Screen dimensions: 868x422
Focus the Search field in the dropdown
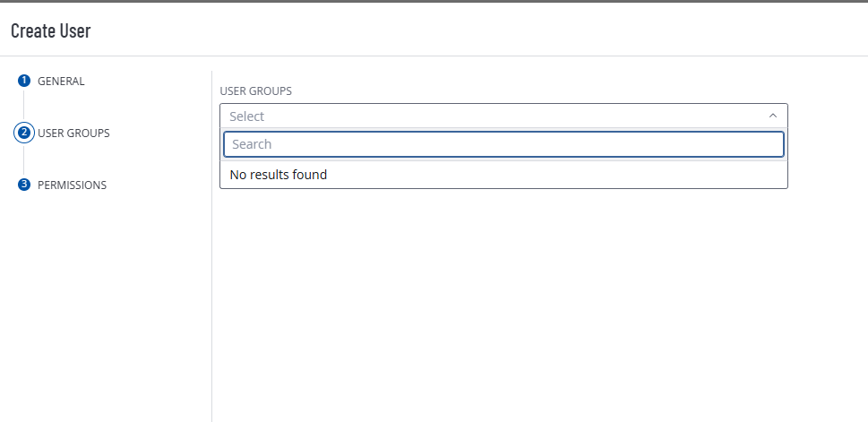coord(503,144)
